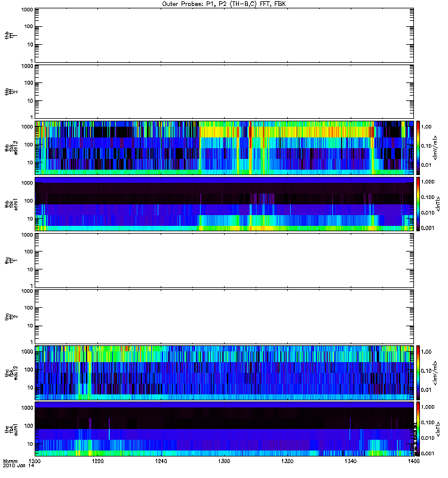Click the "thb fbk scm1" y-axis title
Screen dimensions: 448x478
coord(11,204)
